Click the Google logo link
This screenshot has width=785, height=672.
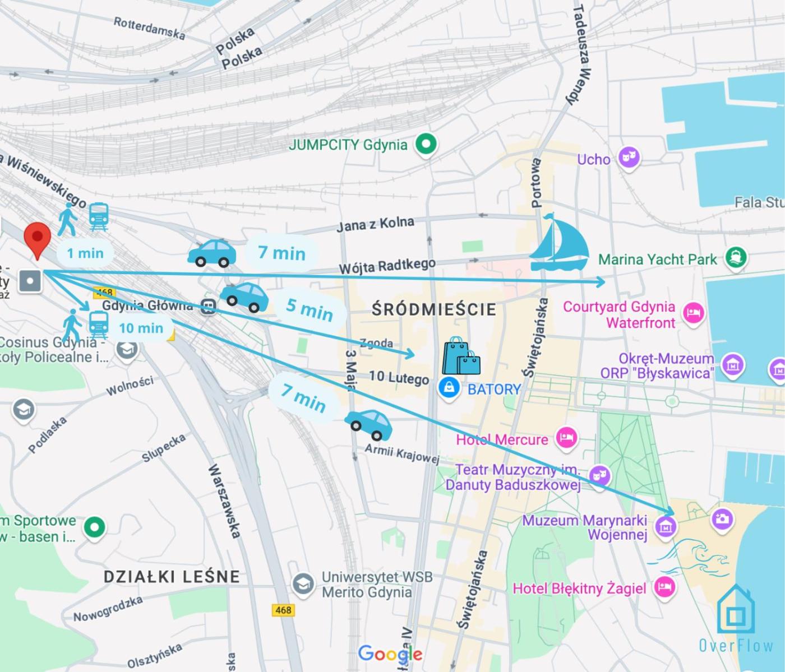pos(390,654)
